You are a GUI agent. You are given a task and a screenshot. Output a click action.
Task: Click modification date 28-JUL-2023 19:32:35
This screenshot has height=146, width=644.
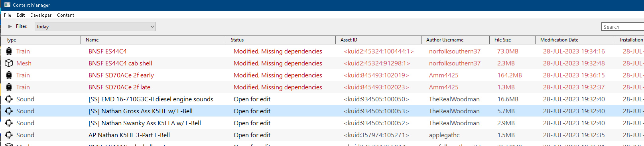(574, 135)
